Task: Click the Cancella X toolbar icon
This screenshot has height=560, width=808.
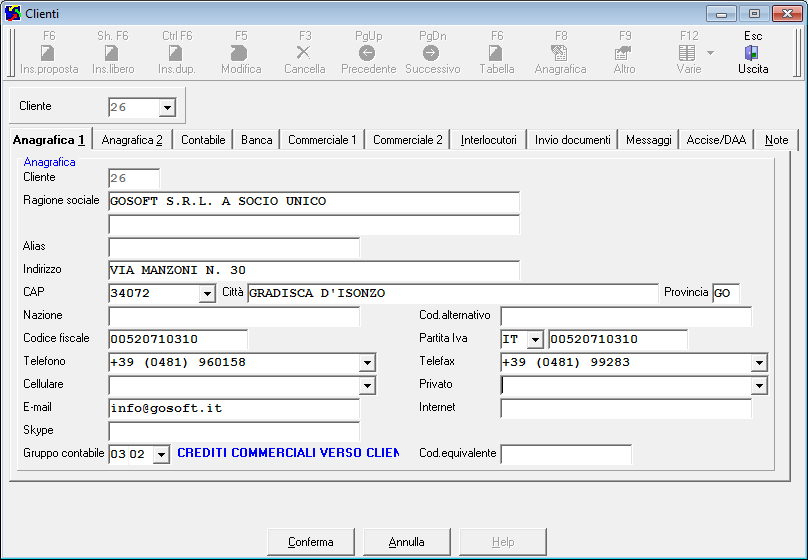Action: click(304, 53)
